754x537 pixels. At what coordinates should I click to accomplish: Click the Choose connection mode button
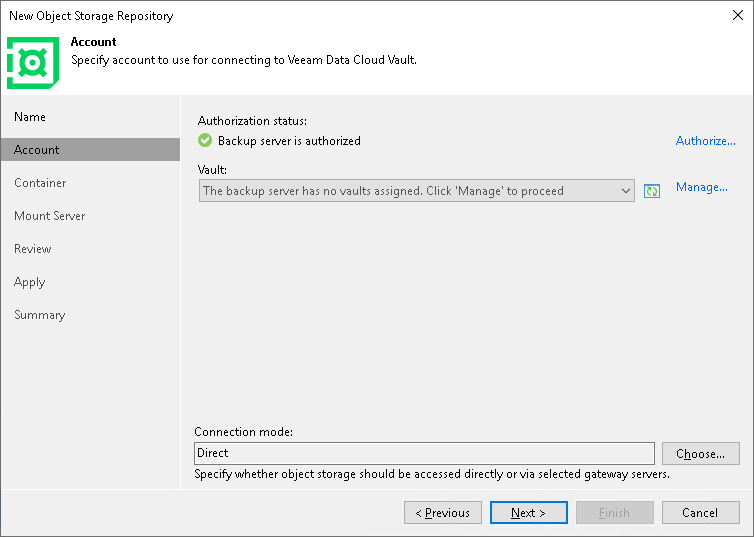coord(700,453)
